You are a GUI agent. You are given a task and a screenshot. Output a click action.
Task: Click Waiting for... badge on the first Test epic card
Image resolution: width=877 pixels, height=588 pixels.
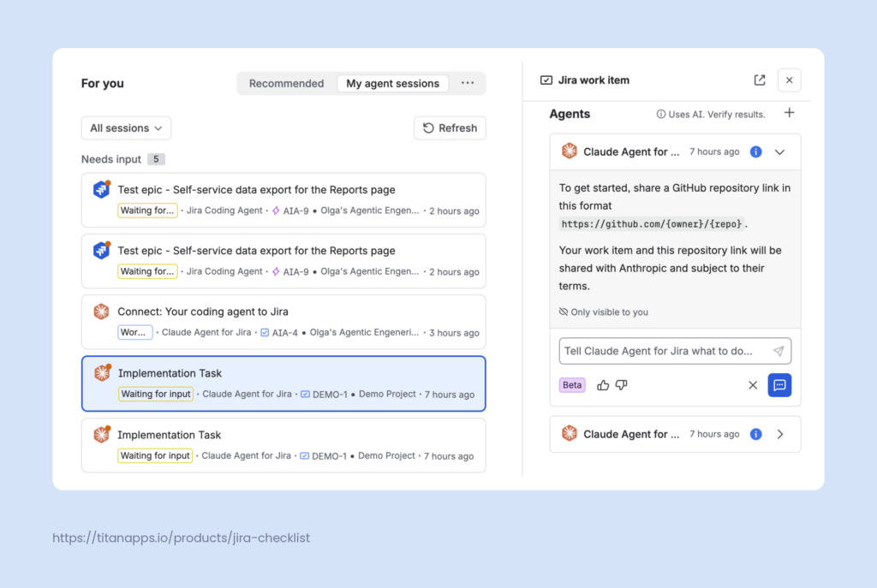(x=147, y=211)
